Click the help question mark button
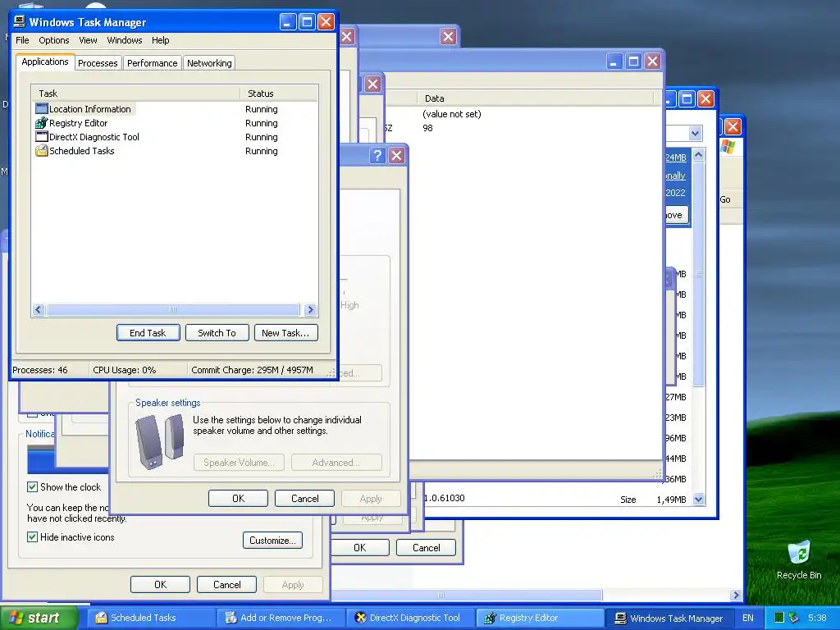This screenshot has height=630, width=840. [377, 155]
